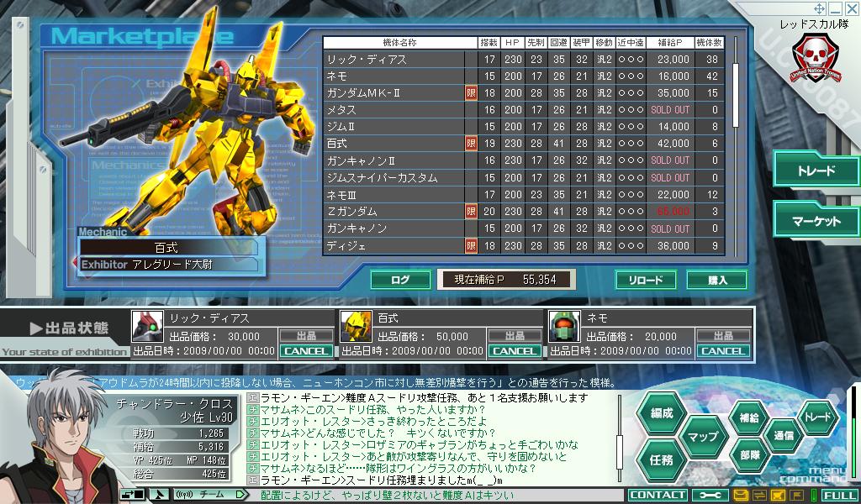Click the リック・ディアス exhibit thumbnail
The width and height of the screenshot is (861, 504).
148,326
